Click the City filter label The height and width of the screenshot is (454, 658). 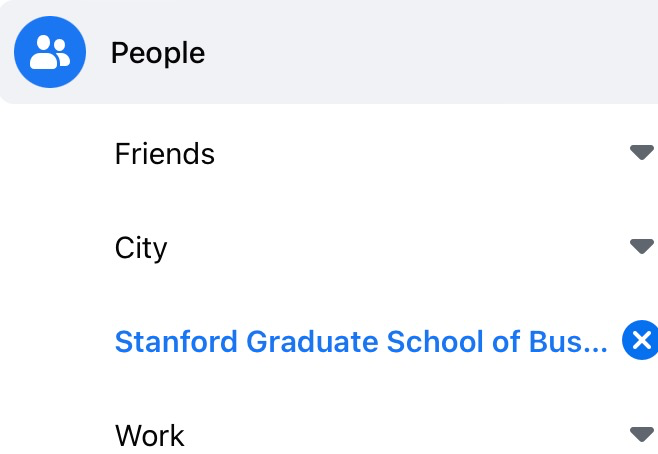tap(141, 248)
